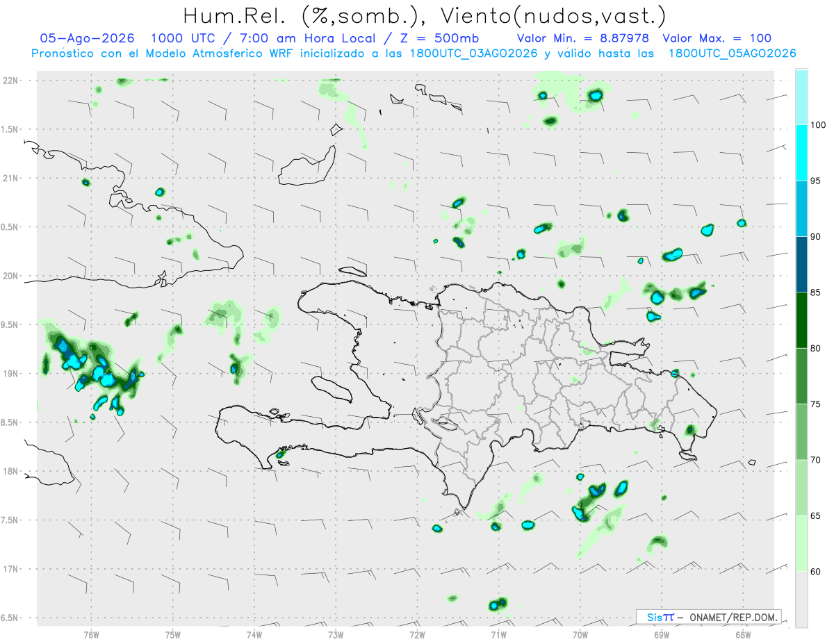Click the latitude label '0.5N'
Viewport: 834px width, 644px height.
coord(10,226)
